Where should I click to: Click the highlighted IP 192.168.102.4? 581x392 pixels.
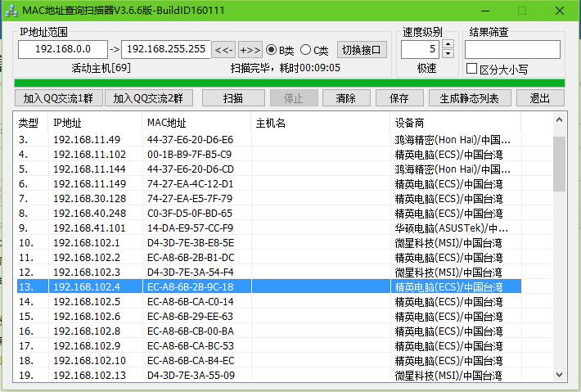pos(87,286)
